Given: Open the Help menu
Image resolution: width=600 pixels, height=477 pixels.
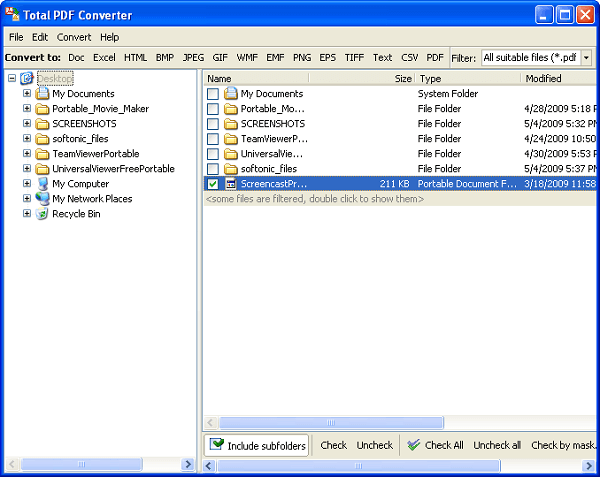Looking at the screenshot, I should pyautogui.click(x=109, y=37).
